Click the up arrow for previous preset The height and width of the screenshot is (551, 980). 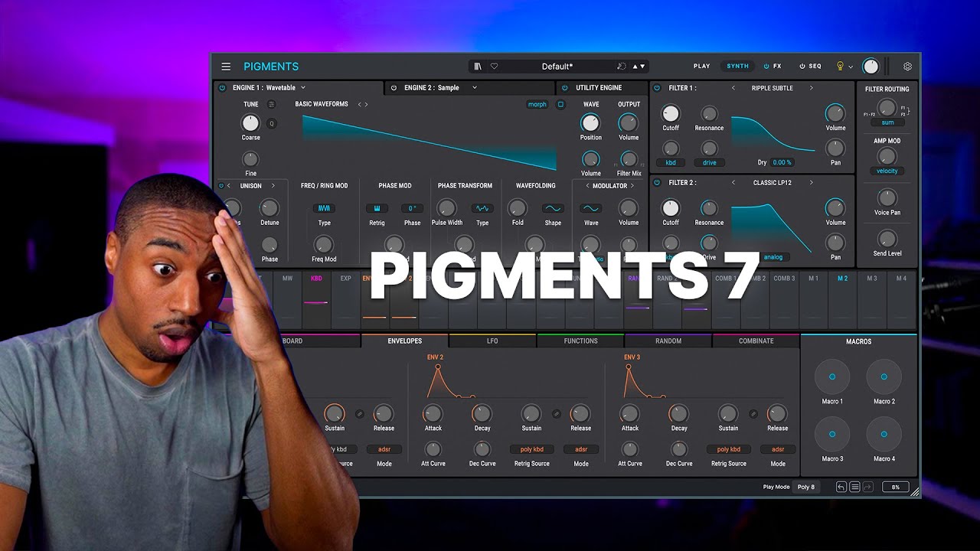point(634,67)
